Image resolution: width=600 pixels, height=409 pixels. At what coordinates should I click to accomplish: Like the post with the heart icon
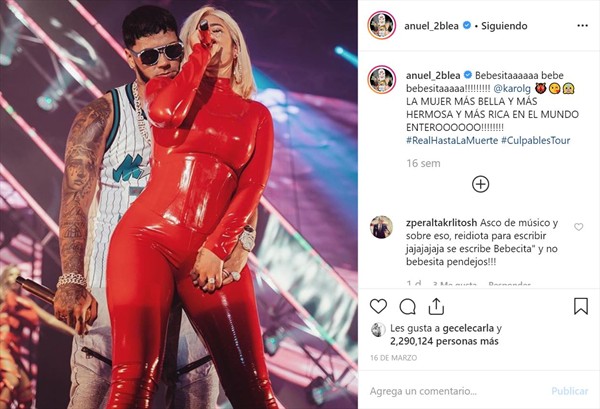pos(378,306)
